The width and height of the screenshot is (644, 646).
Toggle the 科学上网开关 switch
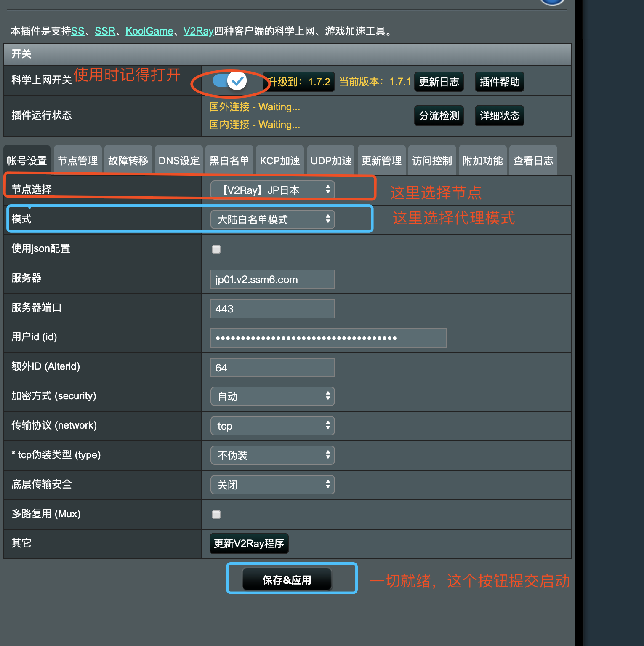click(230, 81)
